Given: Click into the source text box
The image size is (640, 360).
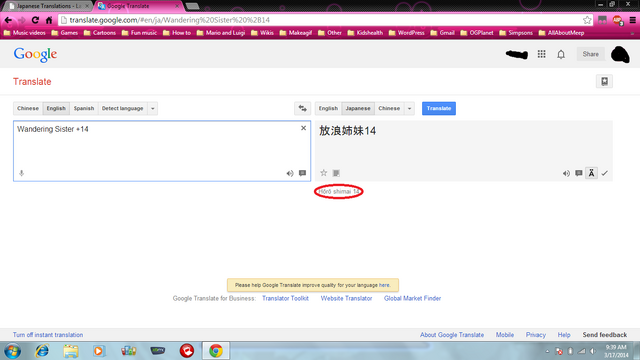Looking at the screenshot, I should coord(162,151).
